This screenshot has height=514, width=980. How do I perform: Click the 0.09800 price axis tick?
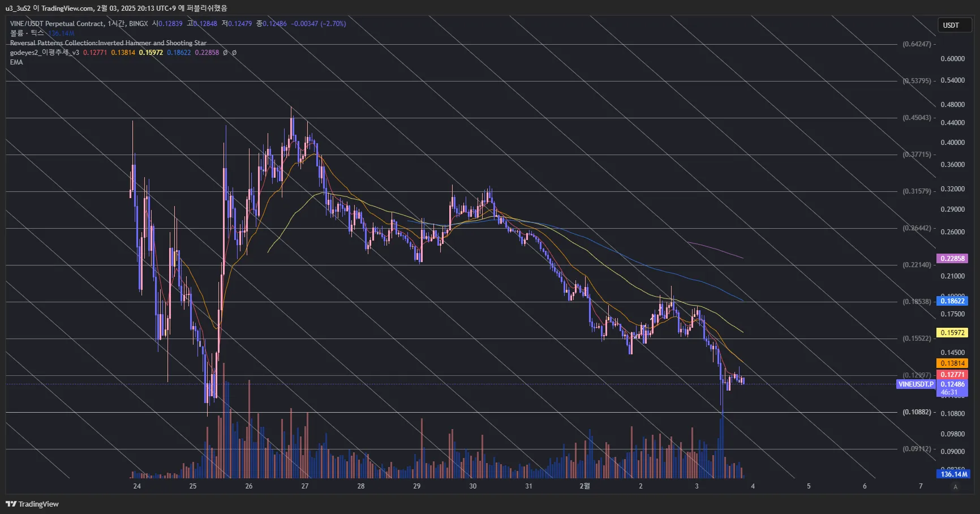coord(953,434)
